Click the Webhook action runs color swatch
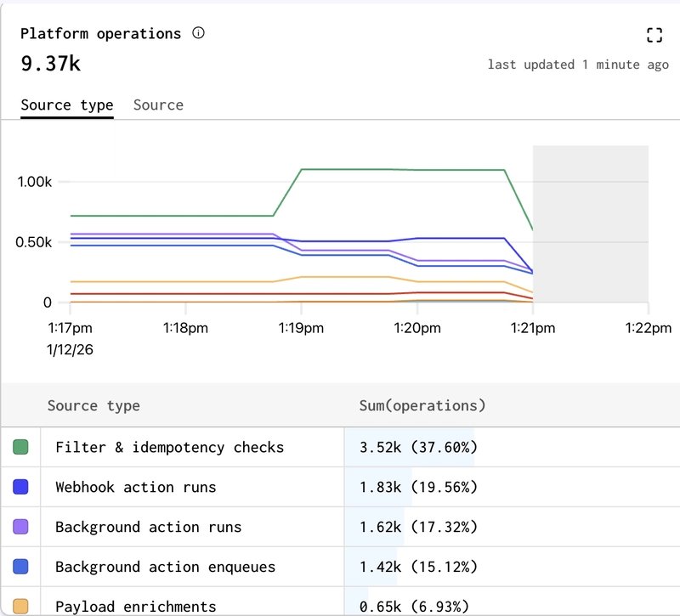 point(21,487)
